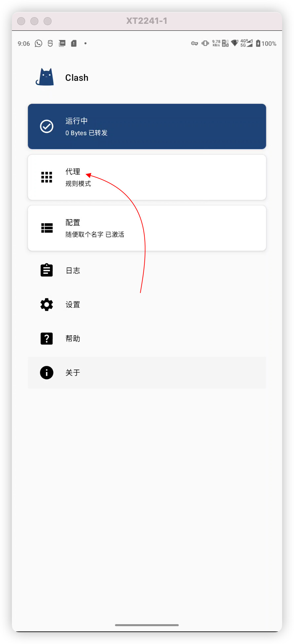Image resolution: width=294 pixels, height=644 pixels.
Task: Click the profile list icon
Action: [x=47, y=228]
